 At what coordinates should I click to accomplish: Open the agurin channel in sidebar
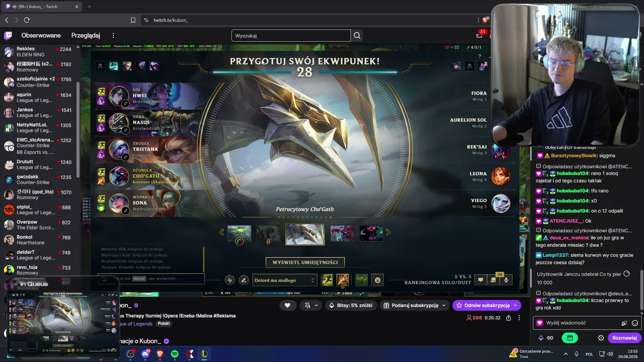39,98
